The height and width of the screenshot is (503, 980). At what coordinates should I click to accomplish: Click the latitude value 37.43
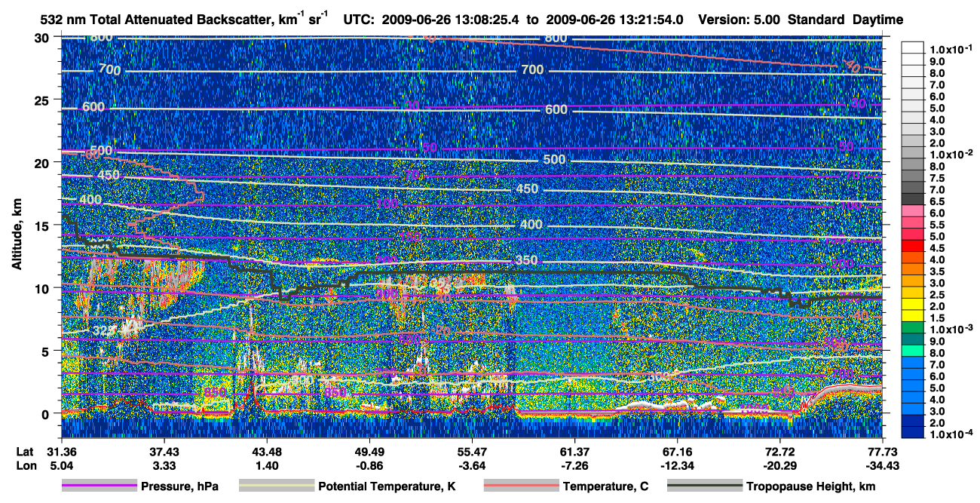(x=164, y=452)
